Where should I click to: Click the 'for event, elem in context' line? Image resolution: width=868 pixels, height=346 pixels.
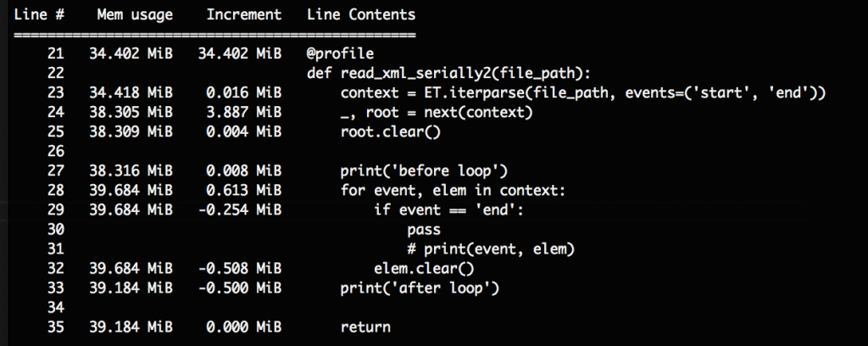pyautogui.click(x=454, y=191)
